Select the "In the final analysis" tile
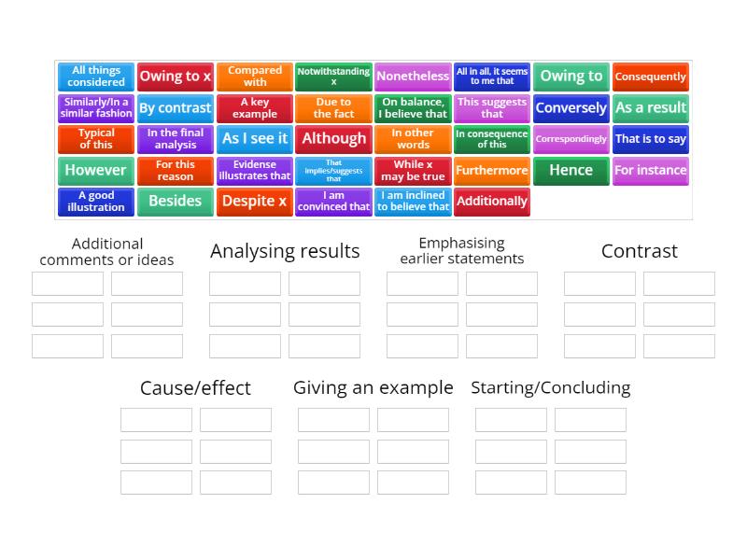The height and width of the screenshot is (560, 747). (x=175, y=139)
